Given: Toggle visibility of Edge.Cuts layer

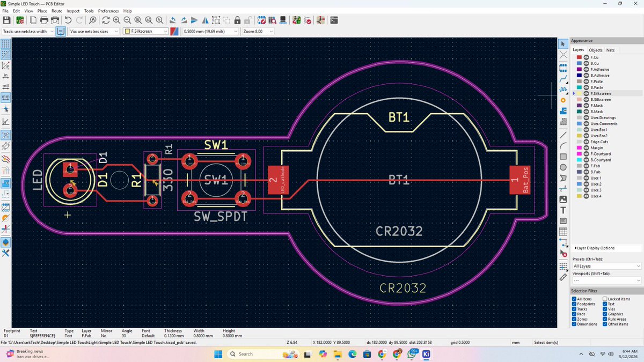Looking at the screenshot, I should (x=586, y=142).
